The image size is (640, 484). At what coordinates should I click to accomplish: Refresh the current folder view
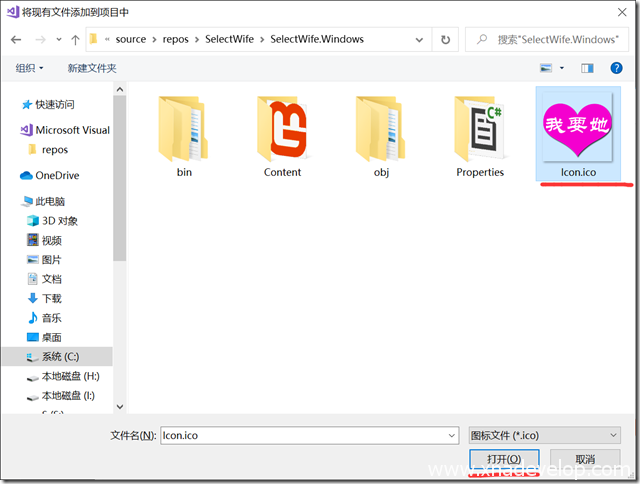coord(445,39)
